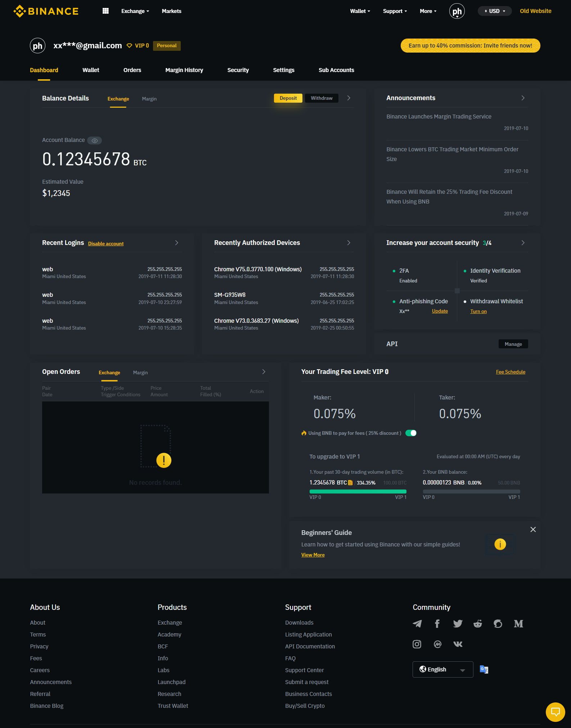This screenshot has width=571, height=728.
Task: Expand Balance Details with chevron
Action: [x=349, y=98]
